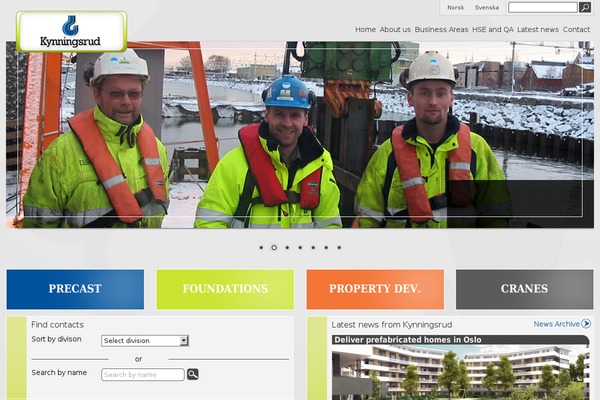Viewport: 600px width, 400px height.
Task: Switch language to Svenska
Action: pos(487,8)
